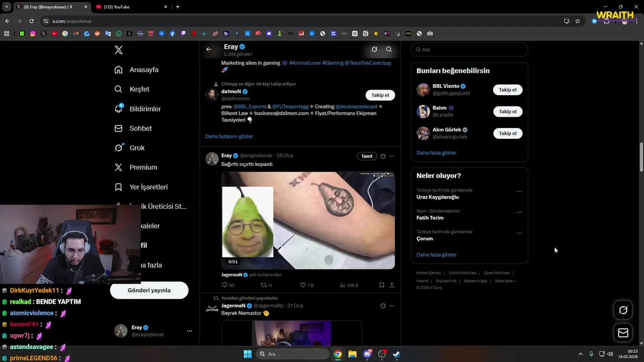Viewport: 644px width, 362px height.
Task: Open floating Grok button
Action: click(x=623, y=310)
